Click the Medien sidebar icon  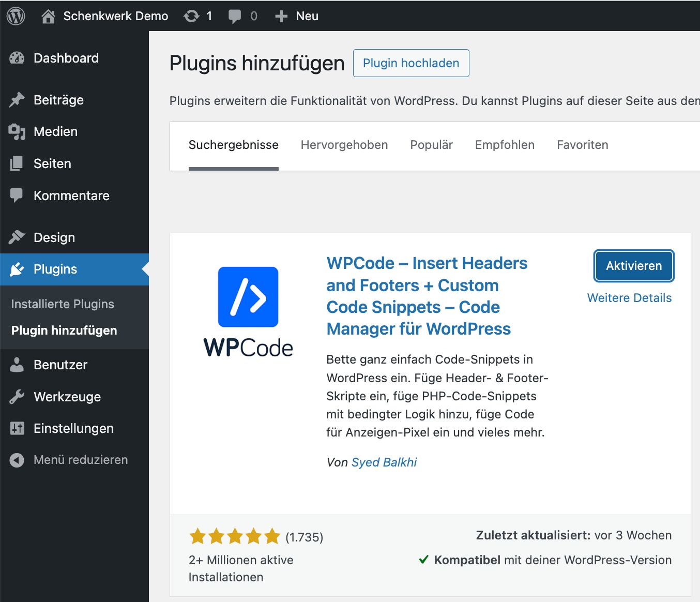(x=17, y=132)
